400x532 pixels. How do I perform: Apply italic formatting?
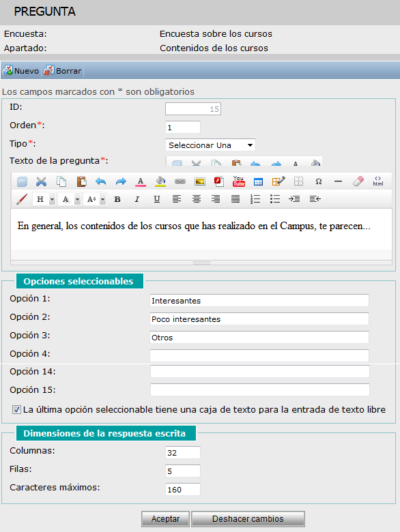(137, 199)
